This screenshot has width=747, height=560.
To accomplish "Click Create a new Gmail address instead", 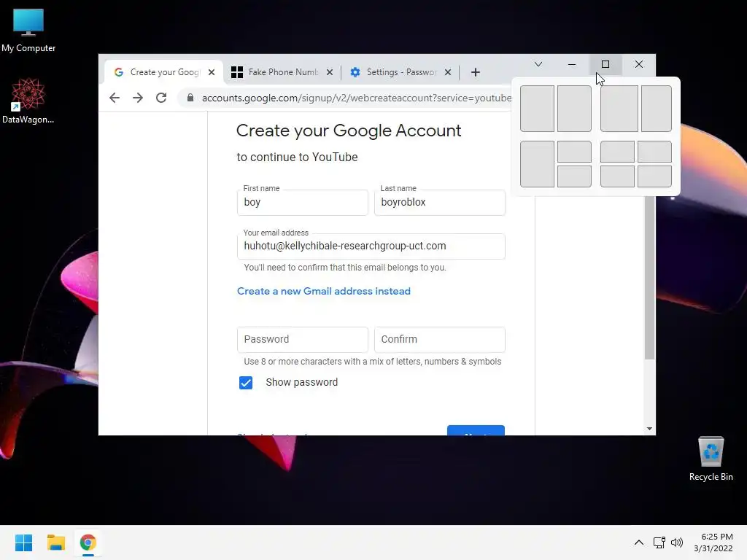I will click(x=323, y=292).
